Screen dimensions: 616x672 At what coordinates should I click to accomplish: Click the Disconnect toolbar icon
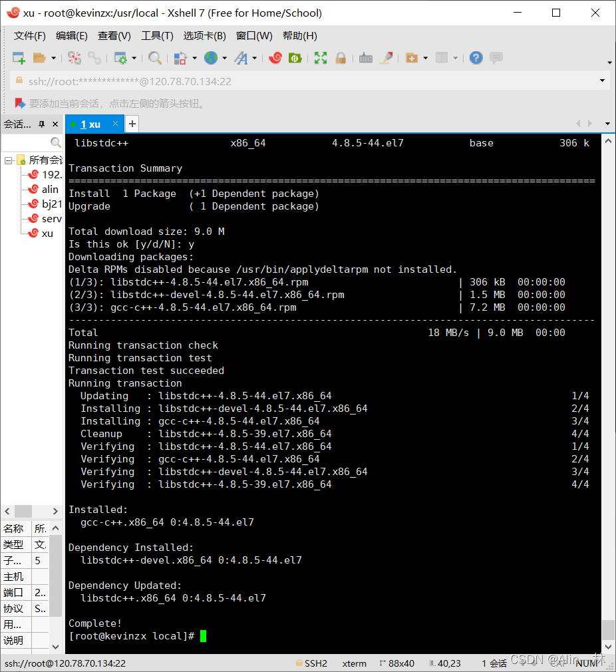[74, 58]
